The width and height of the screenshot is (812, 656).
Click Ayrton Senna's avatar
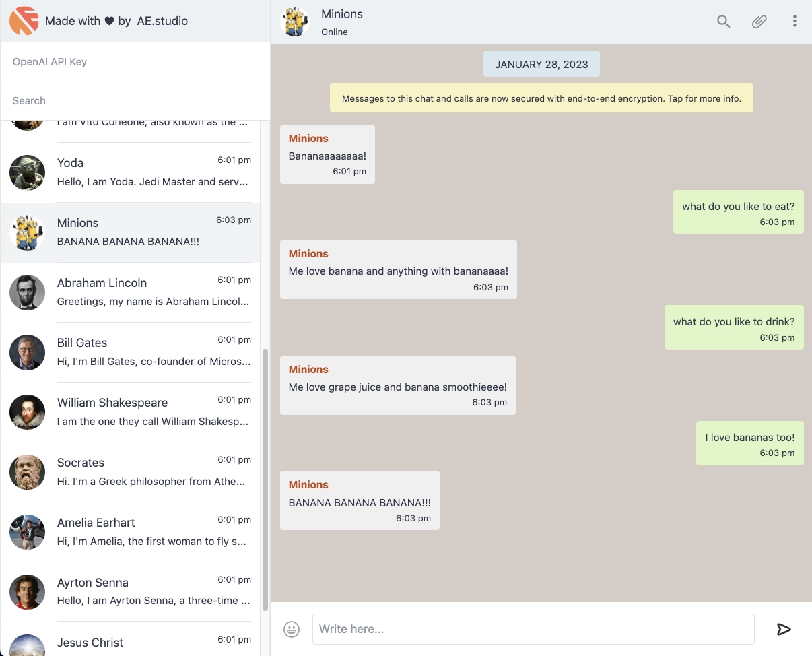click(x=27, y=592)
